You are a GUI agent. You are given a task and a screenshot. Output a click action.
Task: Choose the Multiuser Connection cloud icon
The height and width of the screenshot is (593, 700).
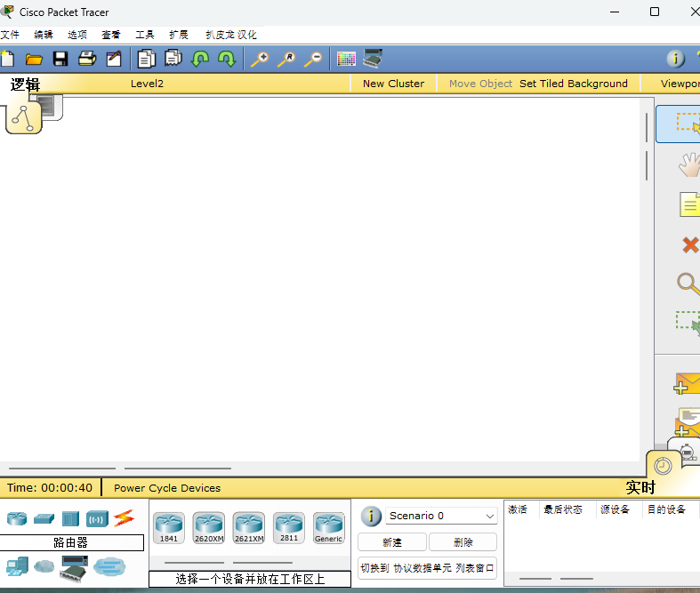click(109, 567)
